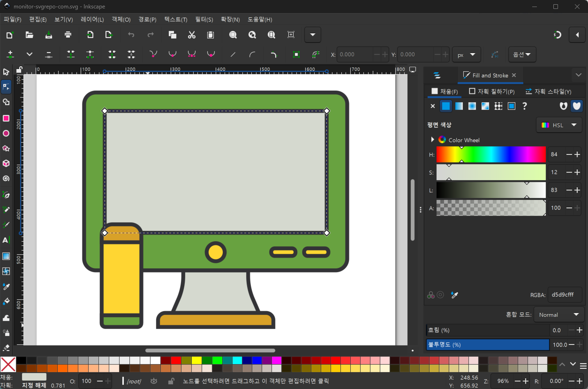Export the document
Viewport: 588px width, 389px height.
[x=109, y=35]
